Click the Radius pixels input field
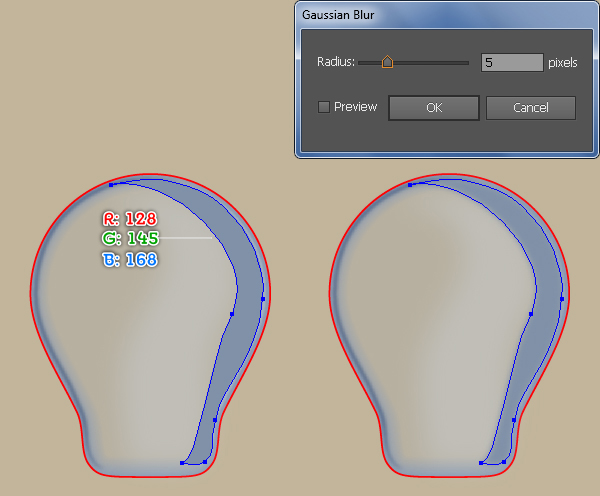Image resolution: width=600 pixels, height=496 pixels. pos(512,62)
